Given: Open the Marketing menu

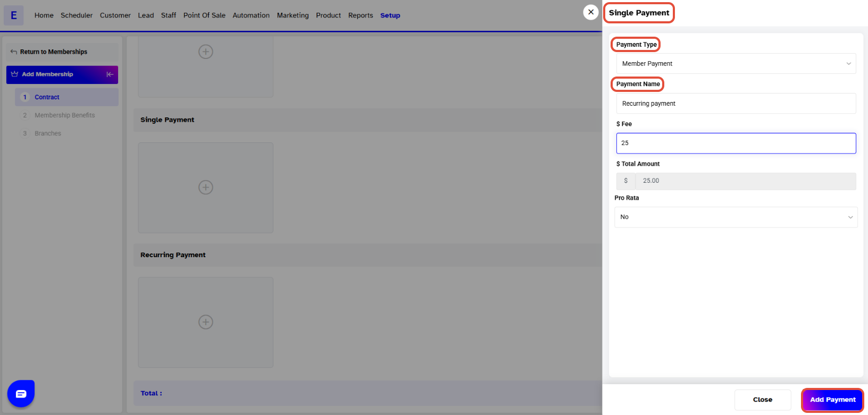Looking at the screenshot, I should 293,15.
